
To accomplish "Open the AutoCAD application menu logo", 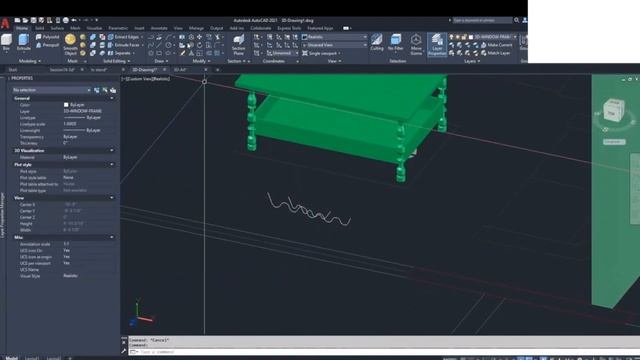I will pos(5,23).
